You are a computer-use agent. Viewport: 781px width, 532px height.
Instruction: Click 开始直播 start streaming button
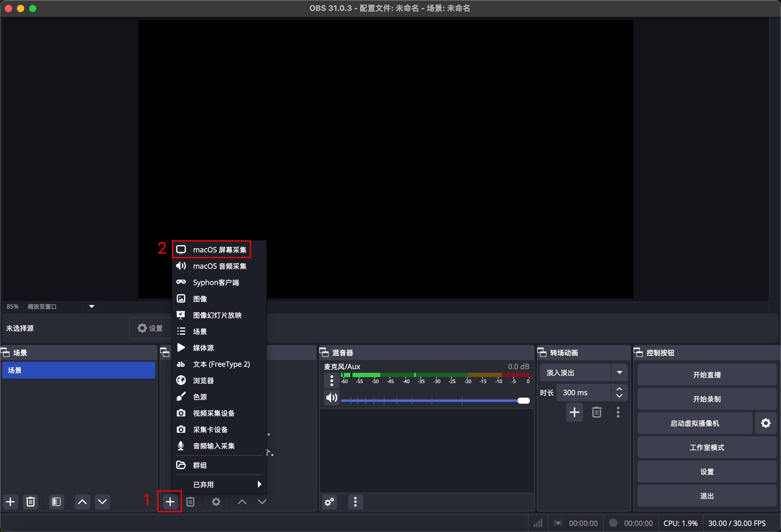pyautogui.click(x=707, y=374)
